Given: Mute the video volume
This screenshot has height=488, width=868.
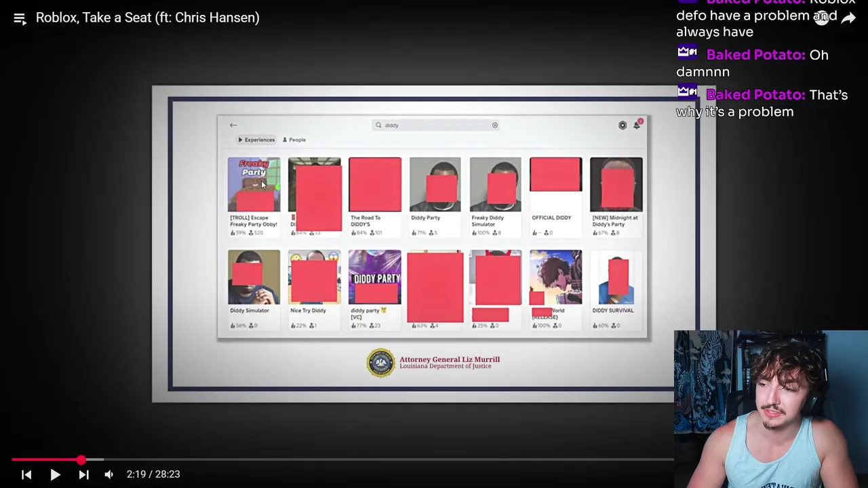Looking at the screenshot, I should pos(108,474).
